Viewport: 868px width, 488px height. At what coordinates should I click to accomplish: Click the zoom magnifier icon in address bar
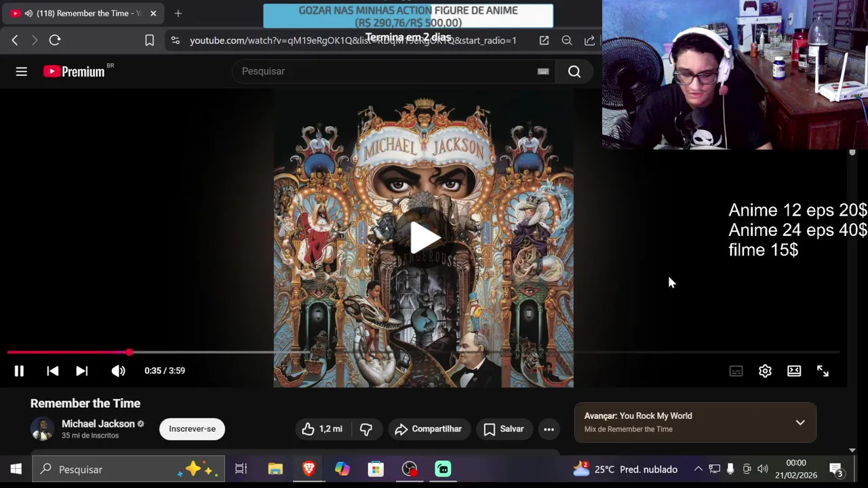pyautogui.click(x=567, y=41)
